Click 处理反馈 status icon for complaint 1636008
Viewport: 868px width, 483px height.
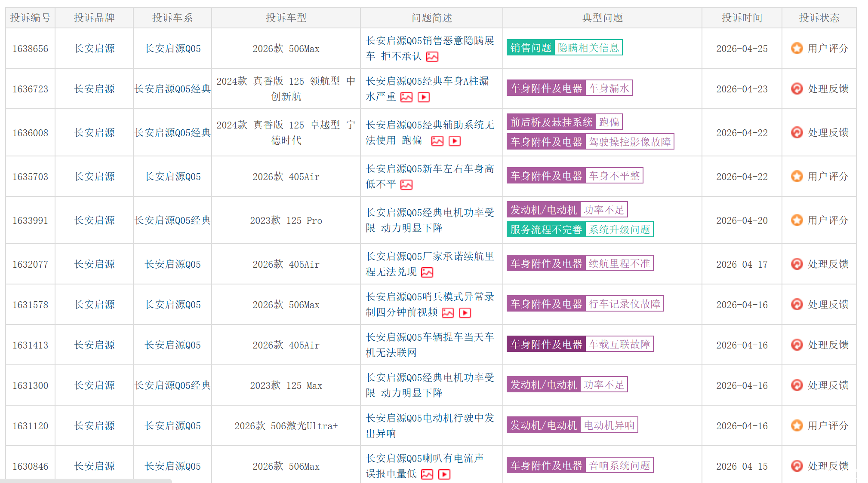(x=797, y=132)
